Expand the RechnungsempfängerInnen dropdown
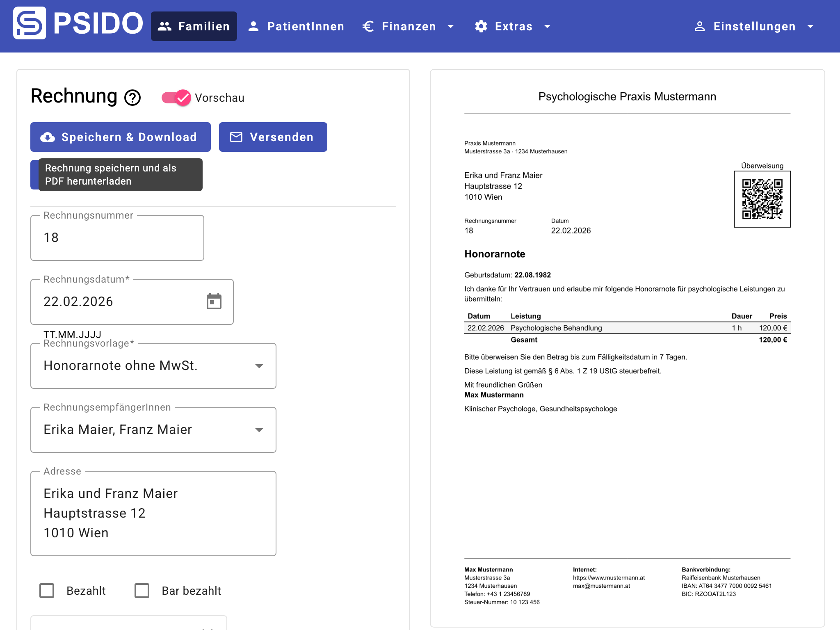The image size is (840, 630). 153,430
